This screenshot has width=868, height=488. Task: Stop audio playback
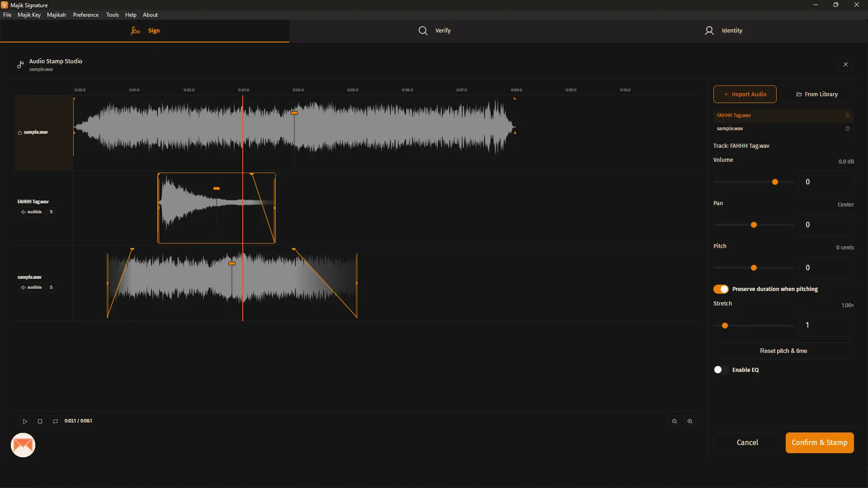pyautogui.click(x=40, y=421)
